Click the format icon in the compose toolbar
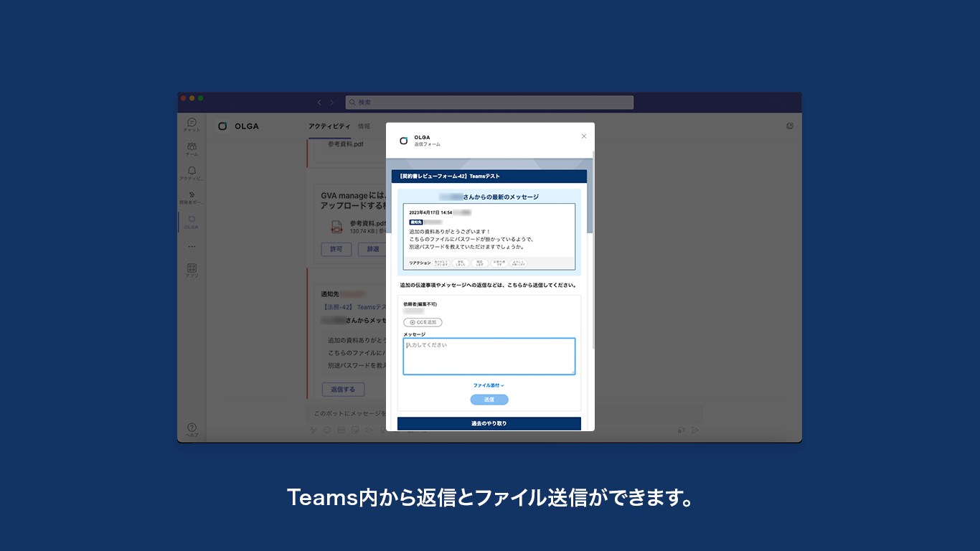This screenshot has height=551, width=980. tap(313, 430)
